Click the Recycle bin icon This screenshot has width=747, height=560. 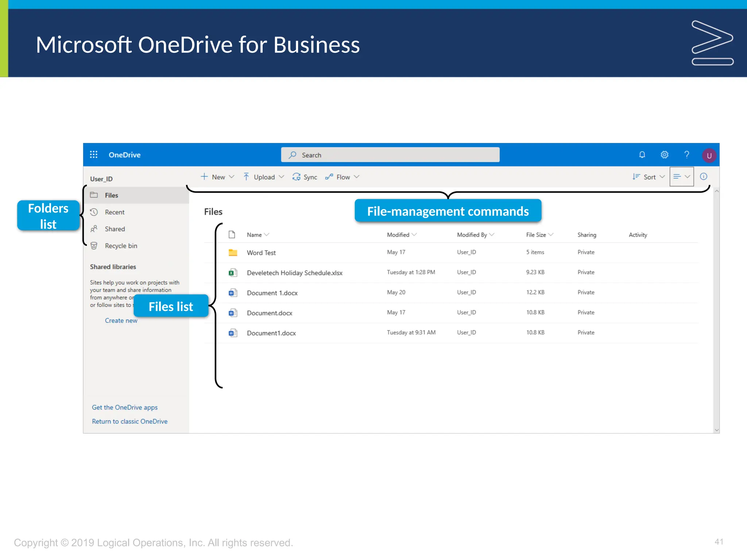(94, 246)
